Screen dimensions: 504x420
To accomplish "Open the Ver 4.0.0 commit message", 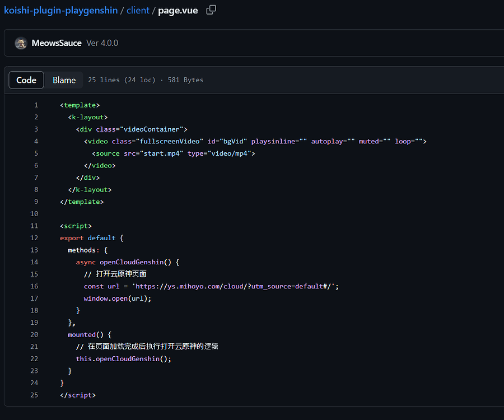I will pos(102,43).
